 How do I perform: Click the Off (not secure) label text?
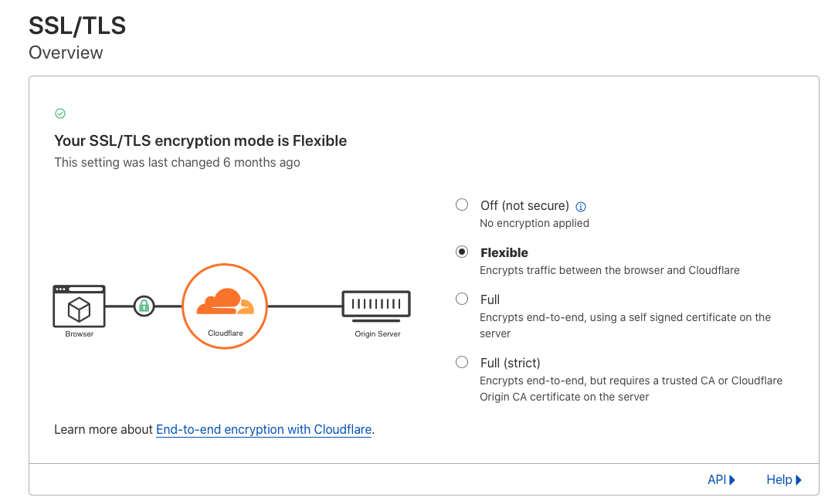click(524, 206)
